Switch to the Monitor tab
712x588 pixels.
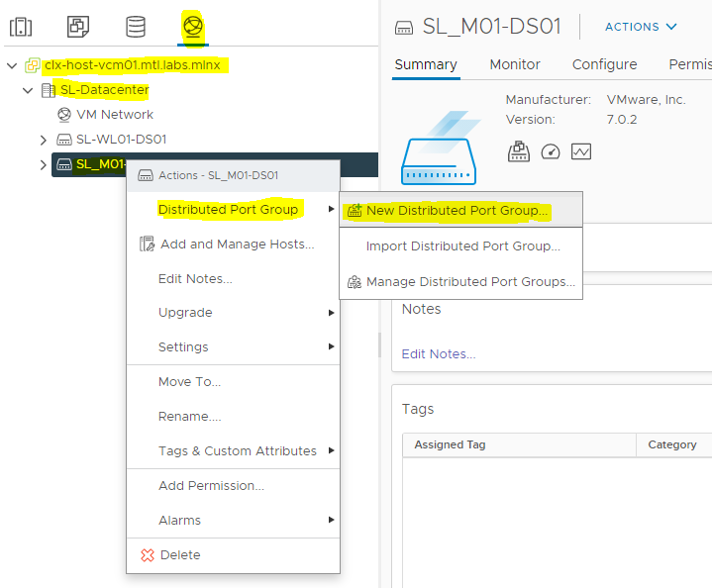coord(515,64)
